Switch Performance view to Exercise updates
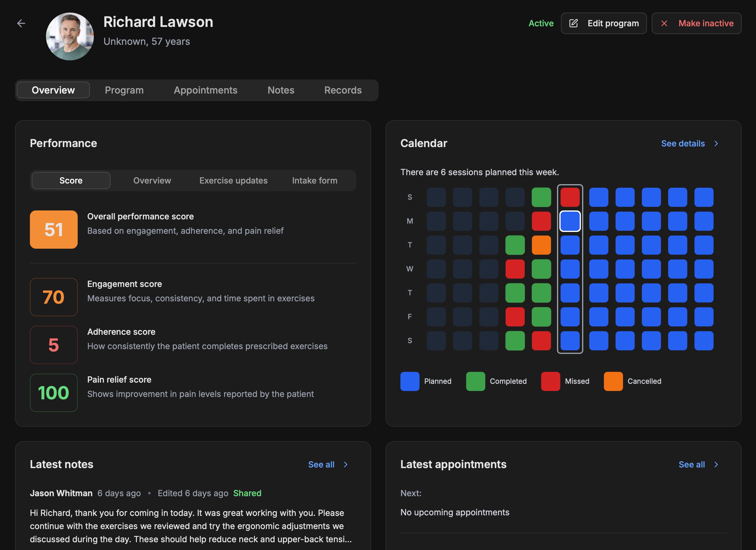Viewport: 756px width, 550px height. [x=233, y=181]
